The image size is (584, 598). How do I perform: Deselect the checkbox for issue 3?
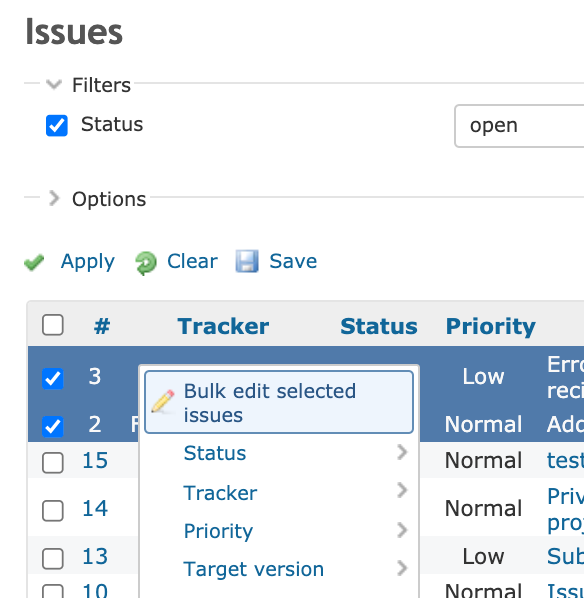(53, 379)
